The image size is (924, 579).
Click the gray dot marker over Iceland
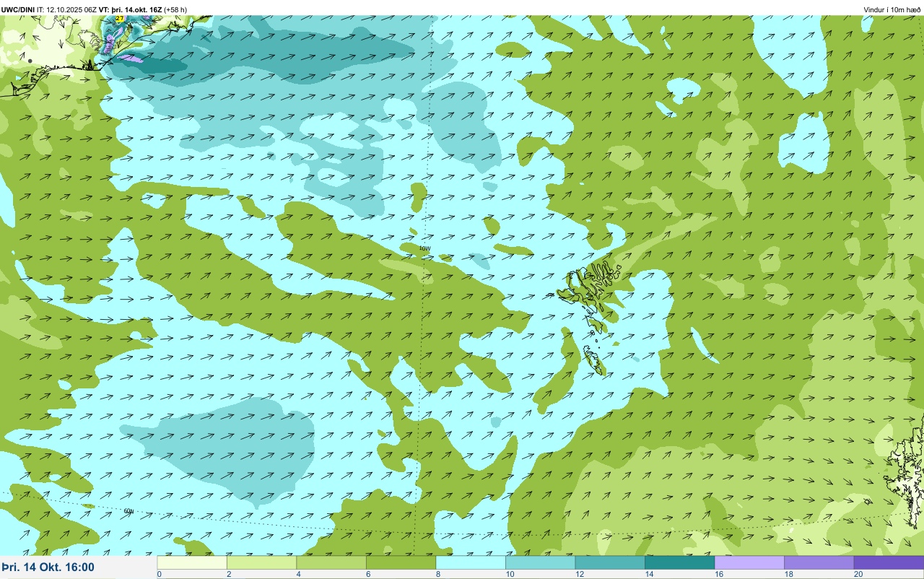click(30, 61)
